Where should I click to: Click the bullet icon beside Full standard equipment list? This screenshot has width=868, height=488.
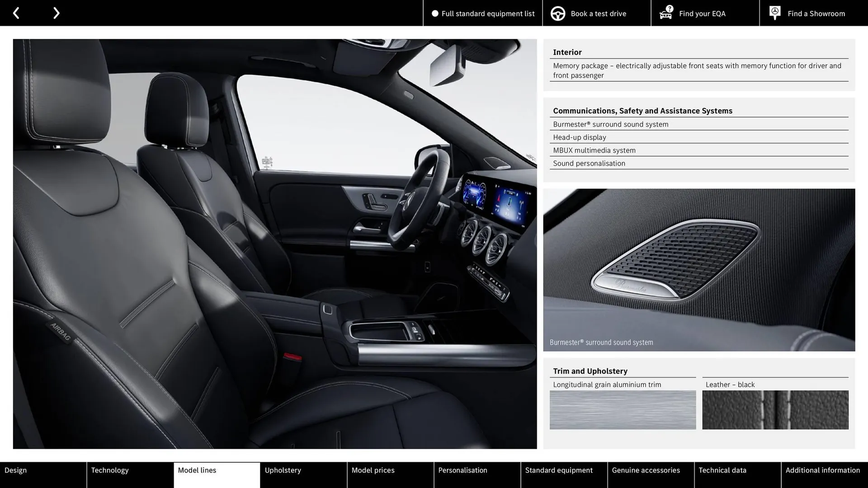coord(435,14)
